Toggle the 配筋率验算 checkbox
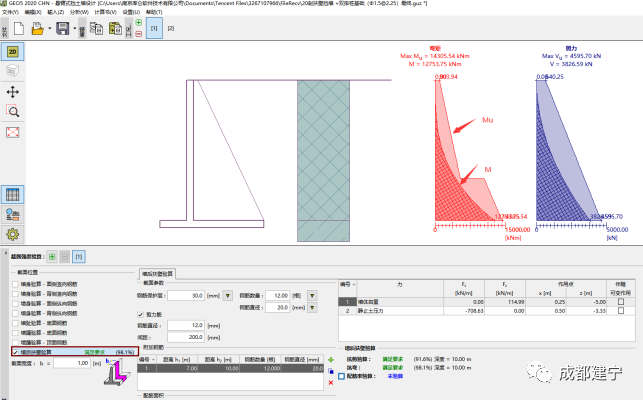 tap(342, 376)
